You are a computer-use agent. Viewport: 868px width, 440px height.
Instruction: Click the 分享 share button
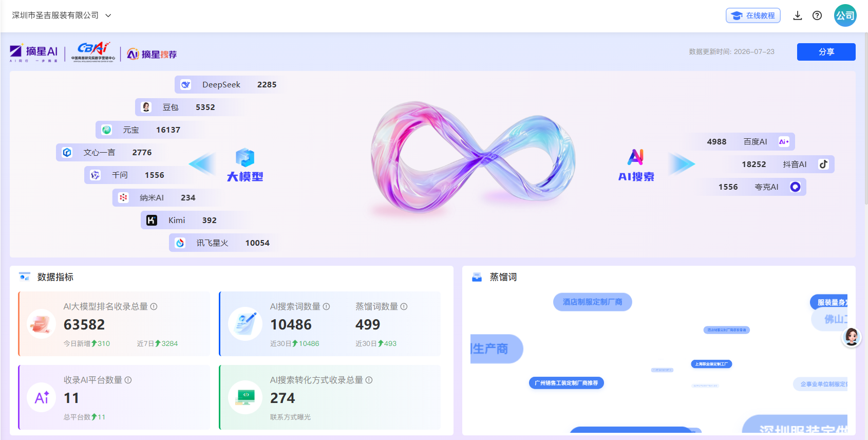pyautogui.click(x=826, y=52)
